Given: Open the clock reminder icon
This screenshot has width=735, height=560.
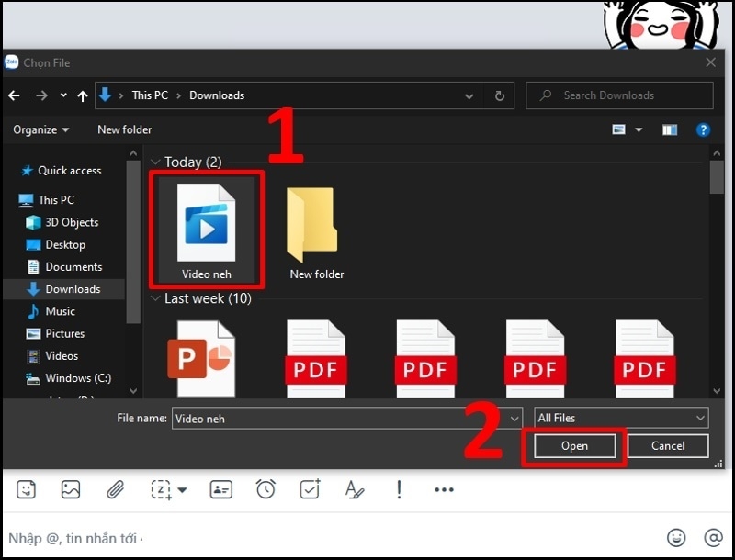Looking at the screenshot, I should point(266,490).
